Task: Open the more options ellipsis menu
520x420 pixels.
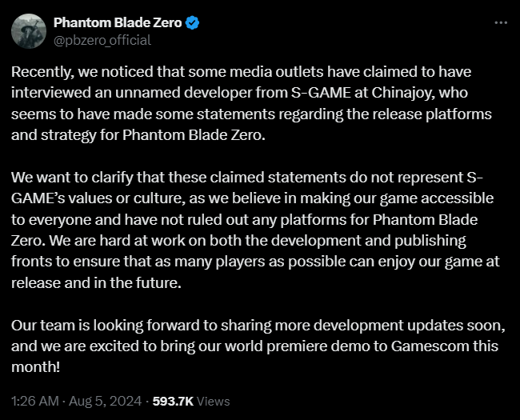Action: (501, 22)
